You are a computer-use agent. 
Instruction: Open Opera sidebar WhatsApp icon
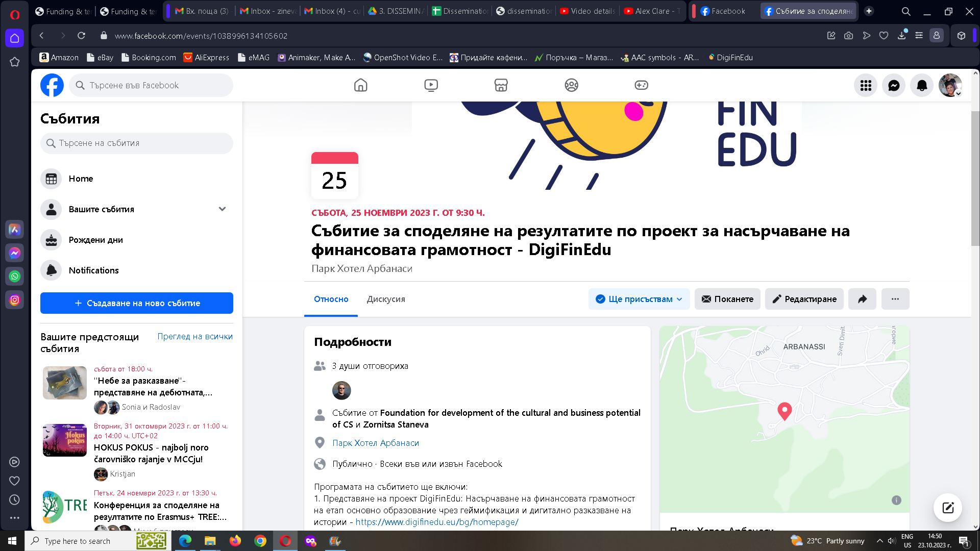(x=15, y=276)
